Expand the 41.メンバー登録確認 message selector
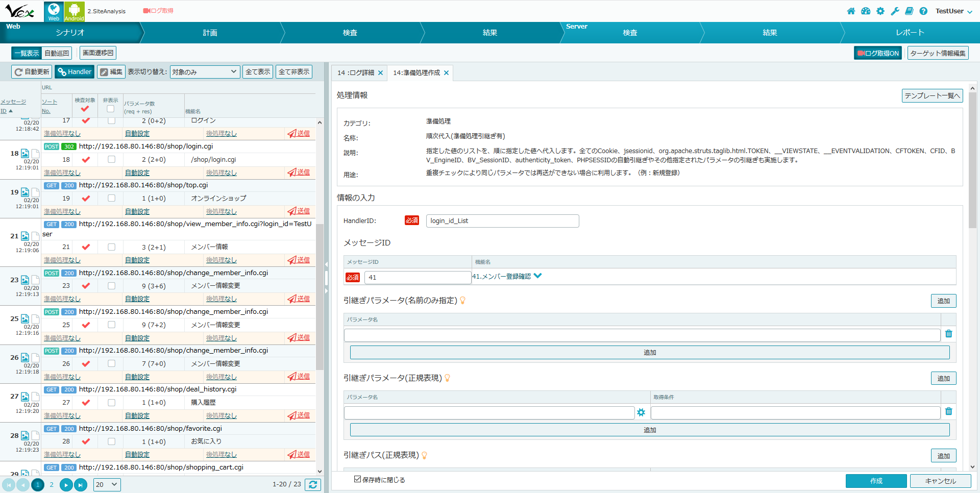 (537, 276)
